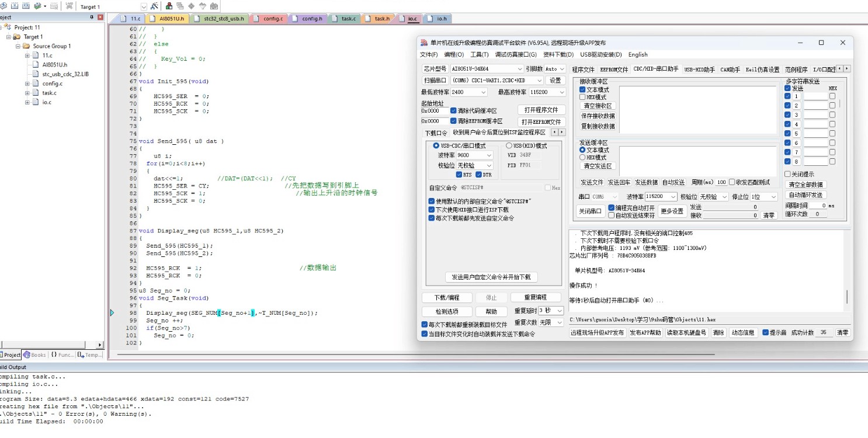Image resolution: width=868 pixels, height=438 pixels.
Task: Click the AI8051U.h file icon in project tree
Action: tap(36, 65)
